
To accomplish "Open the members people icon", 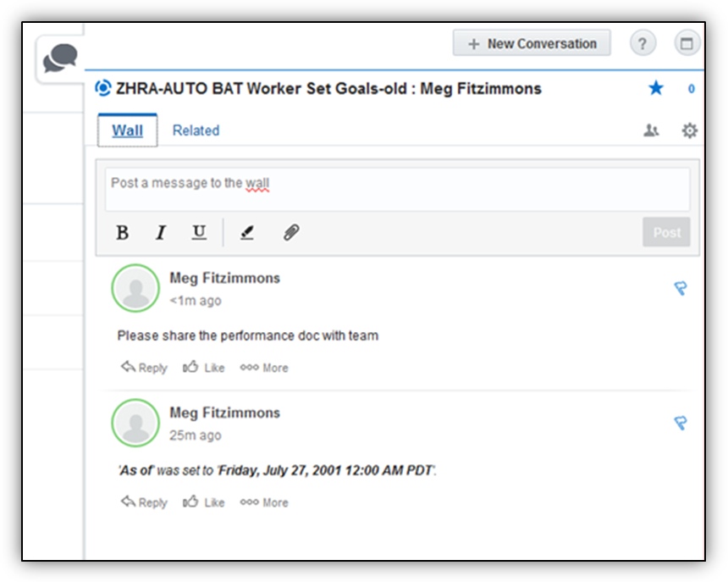I will click(651, 130).
